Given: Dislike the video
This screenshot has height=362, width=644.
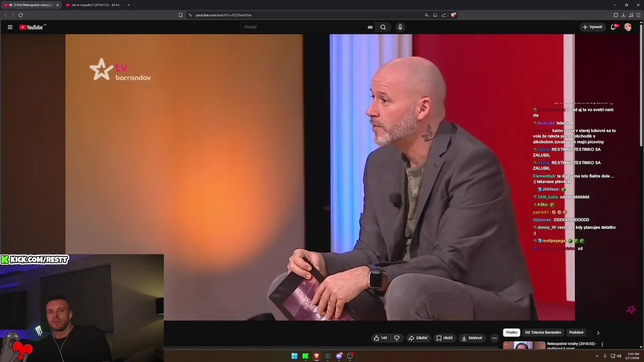Looking at the screenshot, I should coord(396,338).
